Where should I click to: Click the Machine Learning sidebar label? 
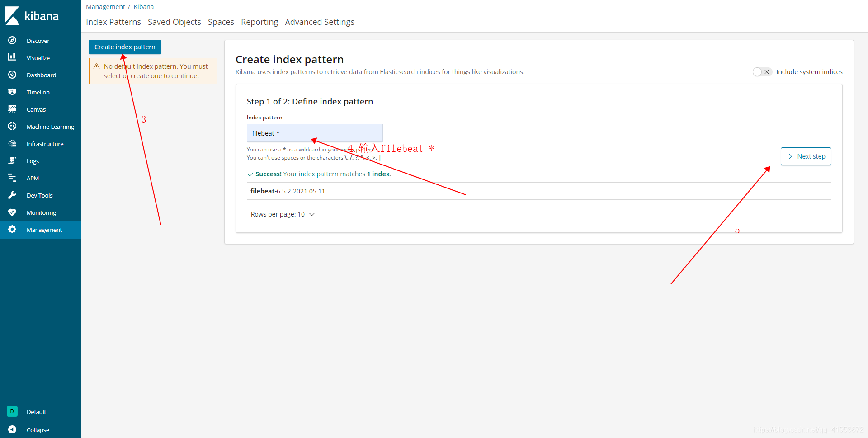point(50,127)
